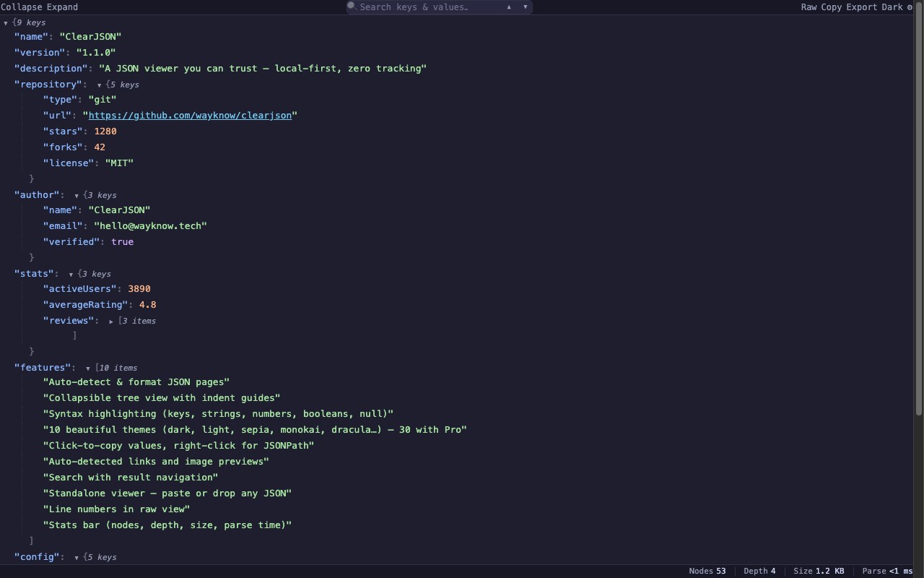This screenshot has width=924, height=578.
Task: Click the "git" type value
Action: (103, 100)
